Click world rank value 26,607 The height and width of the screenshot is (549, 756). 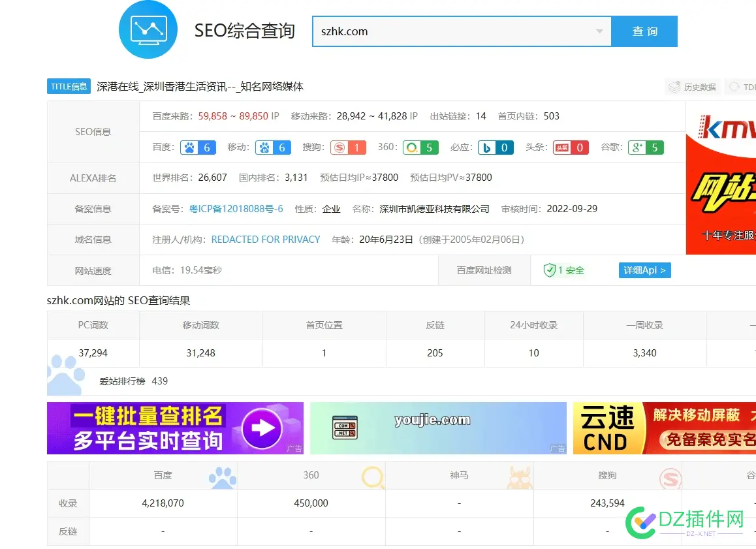coord(213,178)
